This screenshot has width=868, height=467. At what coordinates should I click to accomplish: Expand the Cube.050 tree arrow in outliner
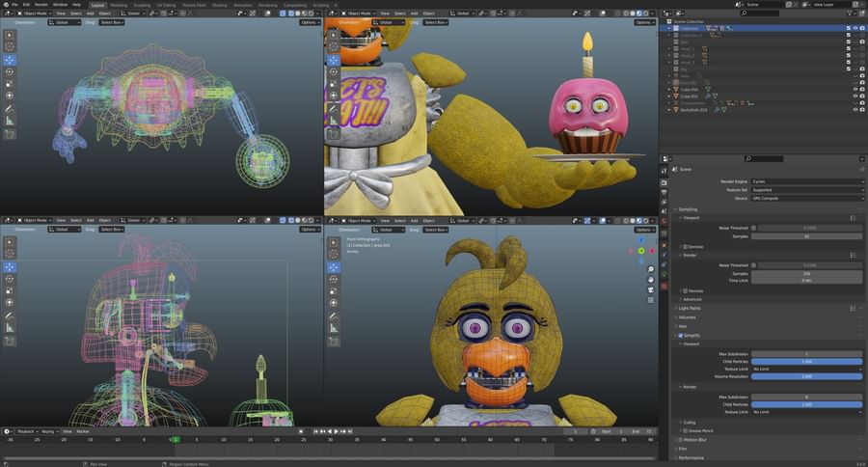(668, 89)
